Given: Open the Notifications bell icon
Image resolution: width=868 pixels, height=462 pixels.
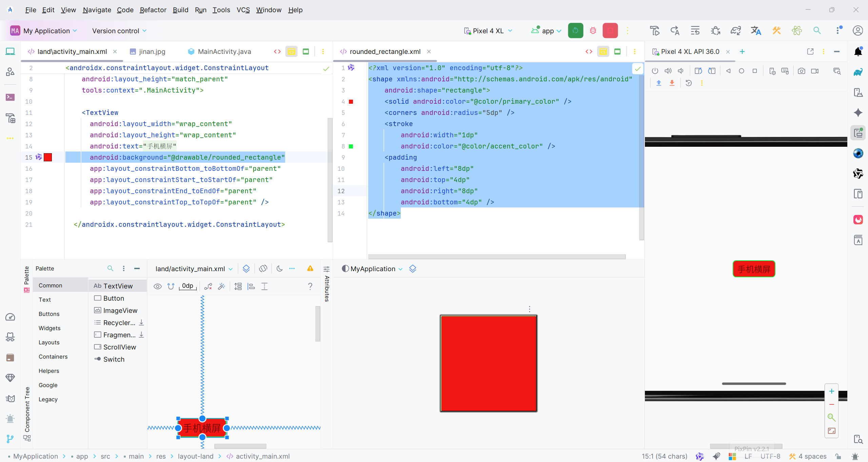Looking at the screenshot, I should tap(858, 52).
